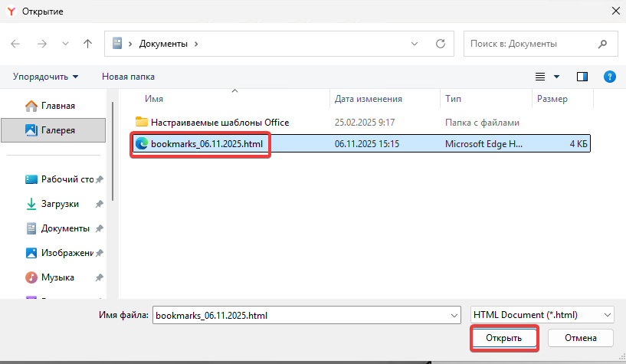Image resolution: width=626 pixels, height=364 pixels.
Task: Click the search magnifier icon
Action: click(x=603, y=44)
